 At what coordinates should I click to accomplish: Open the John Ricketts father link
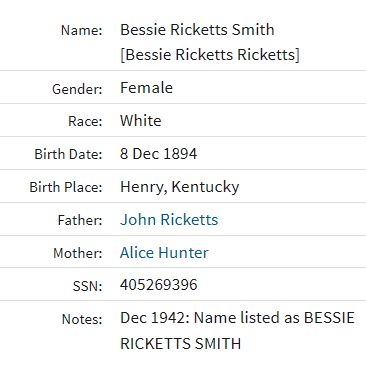point(169,220)
